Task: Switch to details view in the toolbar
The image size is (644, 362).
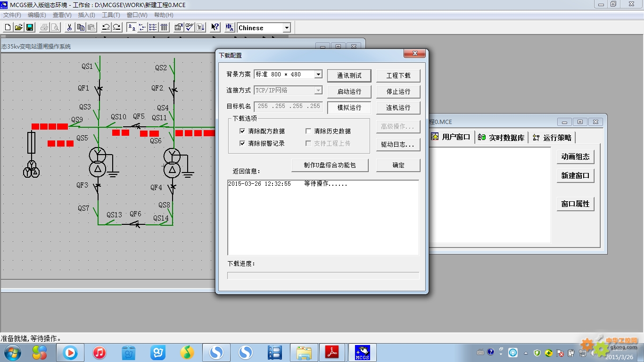Action: (x=164, y=27)
